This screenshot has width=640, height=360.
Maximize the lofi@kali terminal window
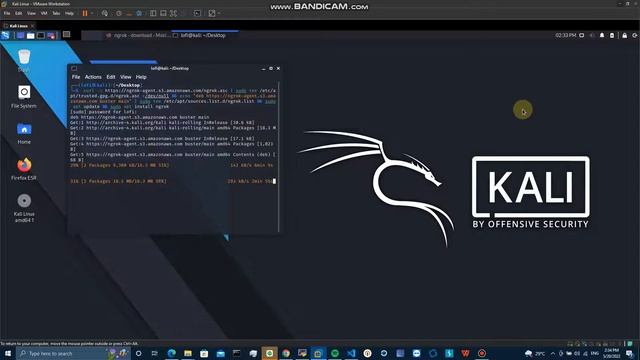pos(271,69)
